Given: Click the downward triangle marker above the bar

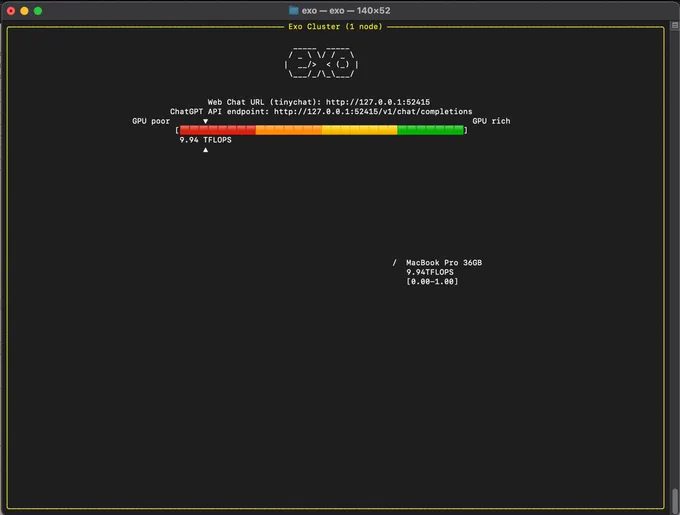Looking at the screenshot, I should (x=206, y=121).
